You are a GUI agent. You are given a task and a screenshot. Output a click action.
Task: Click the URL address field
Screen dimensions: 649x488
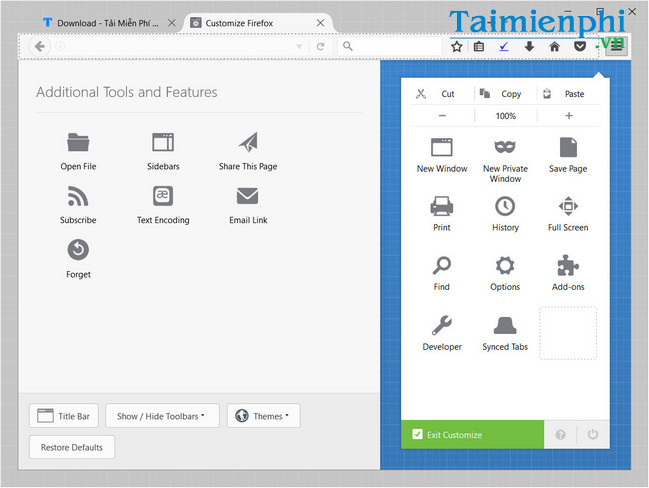[178, 46]
